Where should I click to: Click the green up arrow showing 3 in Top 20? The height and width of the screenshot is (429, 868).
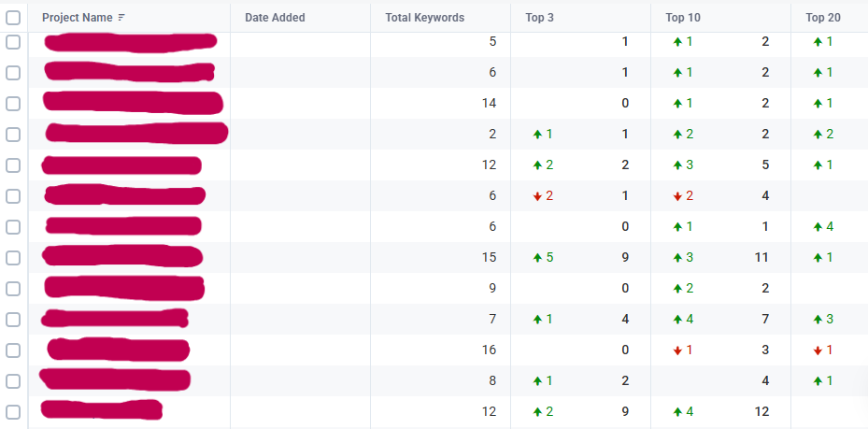click(x=818, y=320)
